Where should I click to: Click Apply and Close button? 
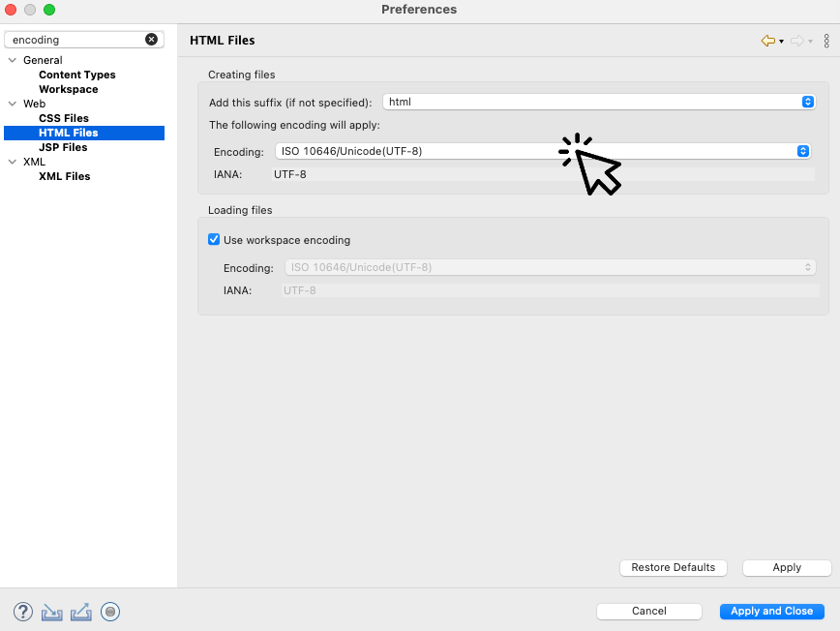[772, 612]
